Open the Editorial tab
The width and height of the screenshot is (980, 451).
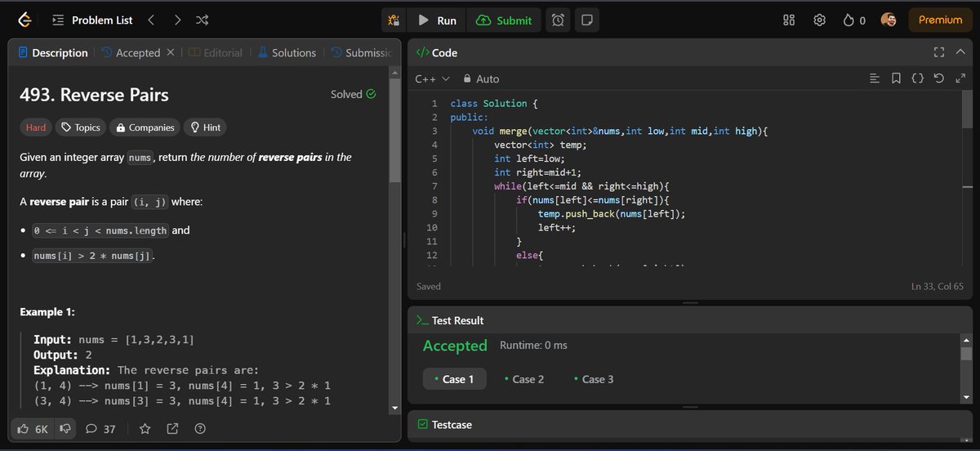[x=216, y=52]
